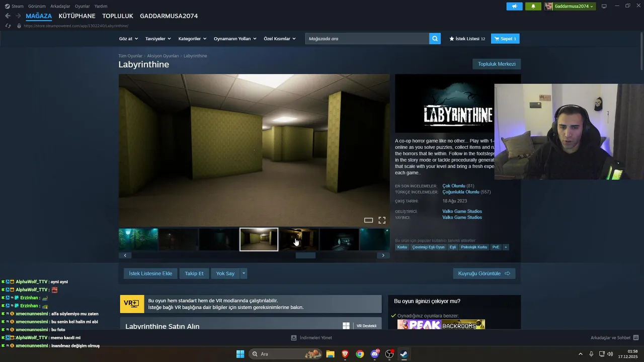Viewport: 644px width, 362px height.
Task: Click the thumbnail strip right arrow
Action: click(x=383, y=255)
